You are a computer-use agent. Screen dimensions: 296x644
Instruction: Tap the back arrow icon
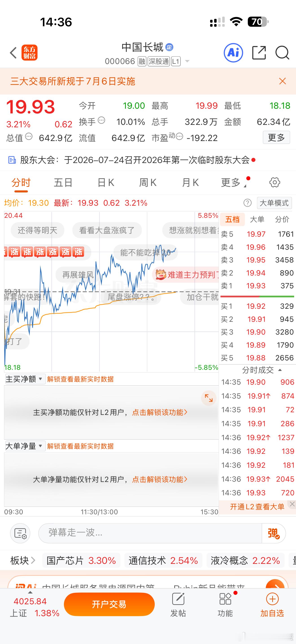click(13, 53)
